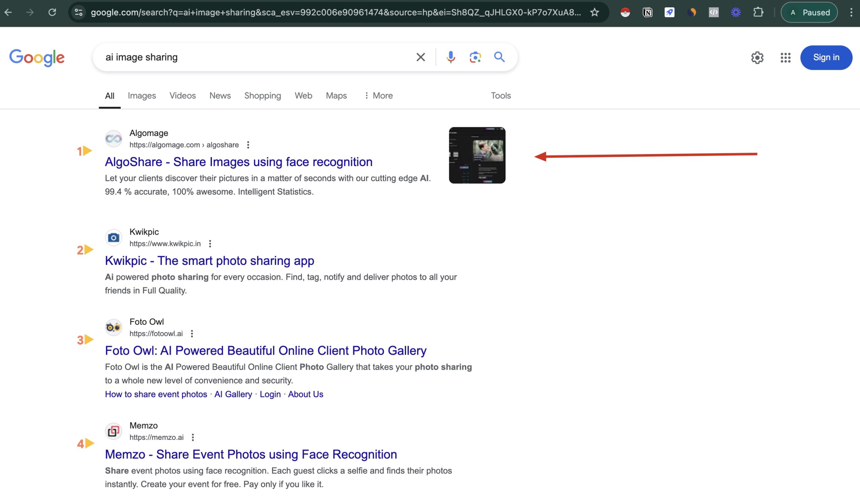860x504 pixels.
Task: Expand the More search filters menu
Action: click(379, 95)
